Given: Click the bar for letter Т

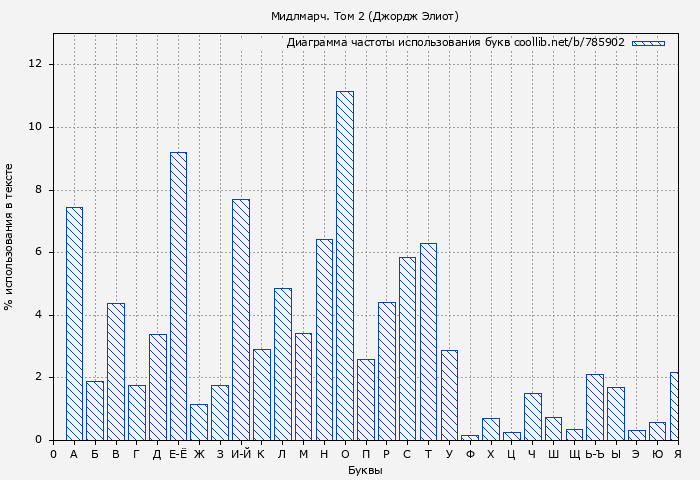Looking at the screenshot, I should pyautogui.click(x=428, y=341).
